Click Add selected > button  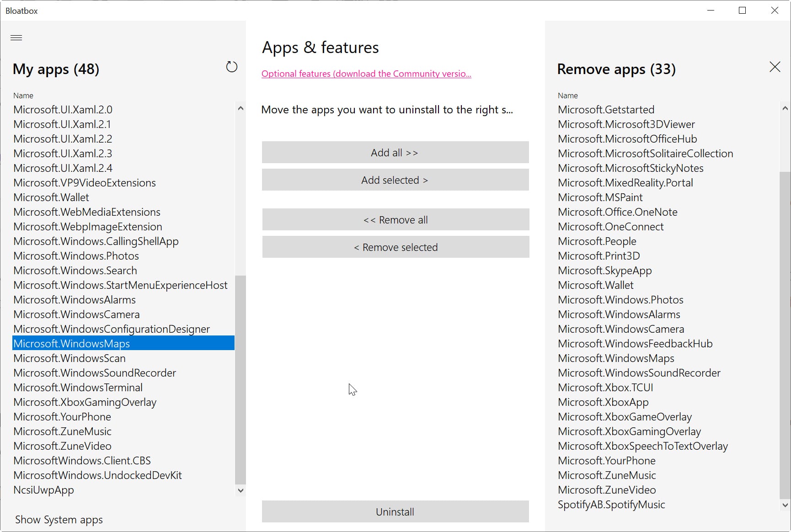tap(395, 180)
